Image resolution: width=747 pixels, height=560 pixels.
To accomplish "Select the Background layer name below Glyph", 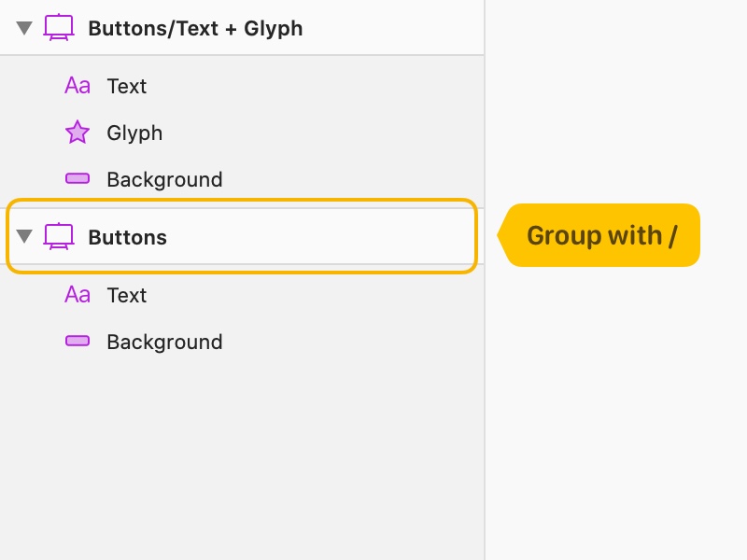I will click(164, 180).
